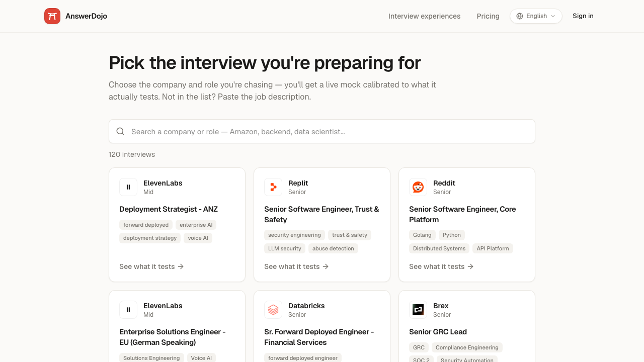This screenshot has height=362, width=644.
Task: Click the 'deployment strategy' tag
Action: tap(150, 238)
